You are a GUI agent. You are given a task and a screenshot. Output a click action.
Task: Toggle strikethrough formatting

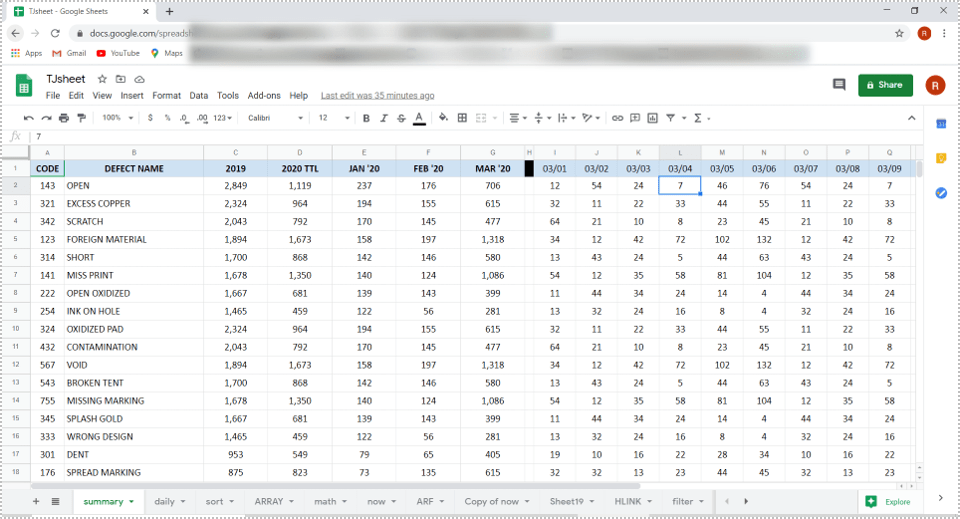401,118
